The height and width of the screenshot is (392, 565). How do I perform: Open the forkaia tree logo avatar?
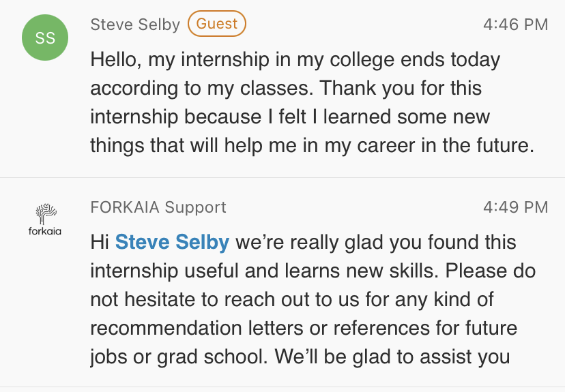click(x=45, y=213)
